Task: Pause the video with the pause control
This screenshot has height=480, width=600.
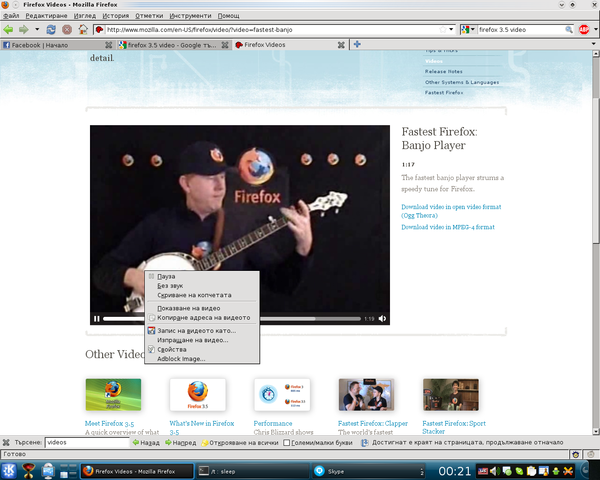Action: tap(96, 318)
